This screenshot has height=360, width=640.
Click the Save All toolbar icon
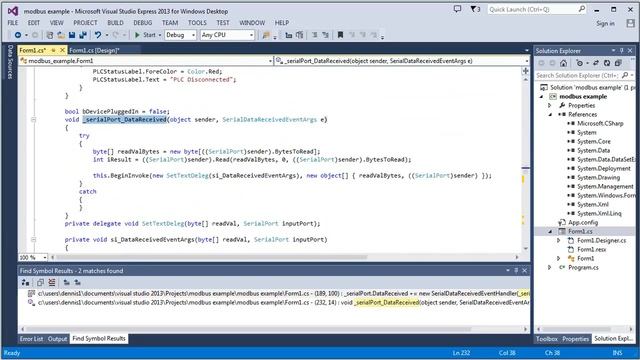click(83, 35)
